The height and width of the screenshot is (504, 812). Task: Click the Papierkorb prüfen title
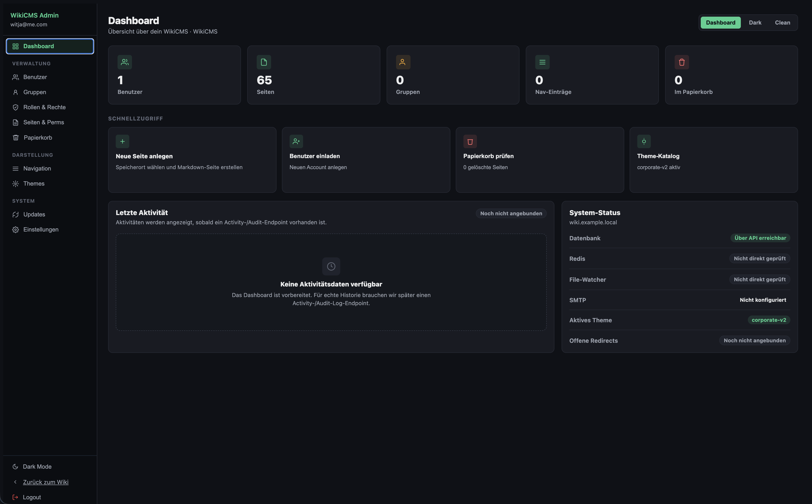pos(488,156)
